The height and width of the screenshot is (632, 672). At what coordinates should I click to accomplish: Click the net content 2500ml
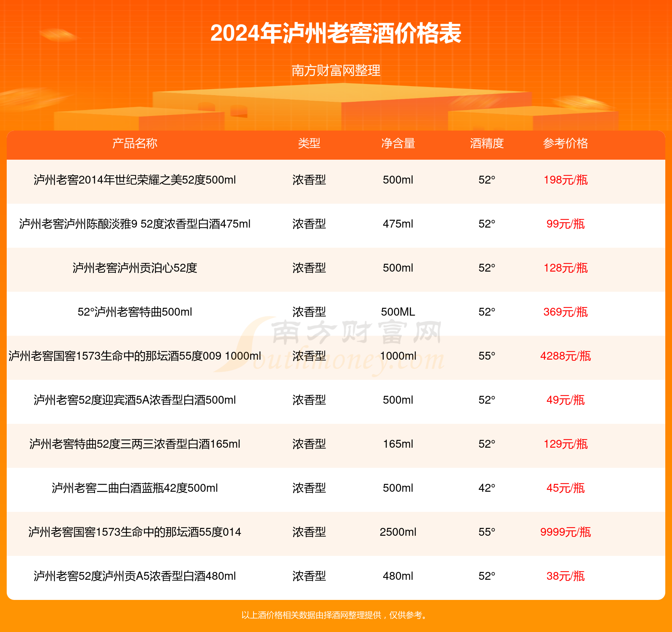click(x=398, y=532)
